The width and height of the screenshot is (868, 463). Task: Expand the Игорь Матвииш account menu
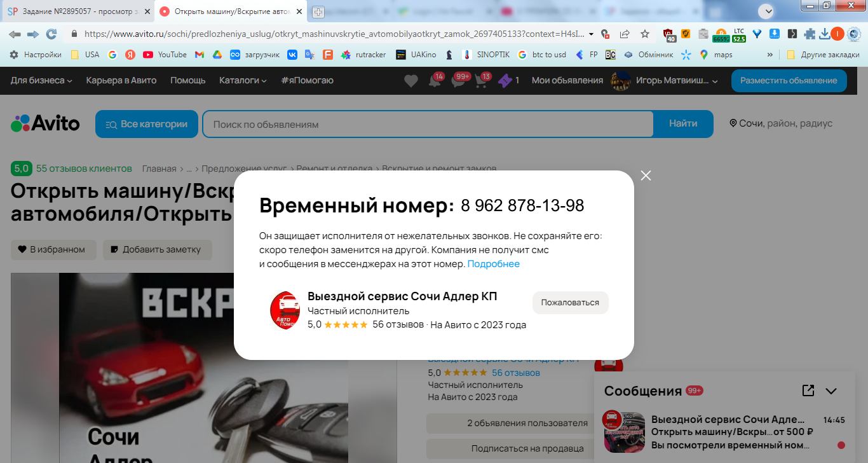pyautogui.click(x=665, y=81)
